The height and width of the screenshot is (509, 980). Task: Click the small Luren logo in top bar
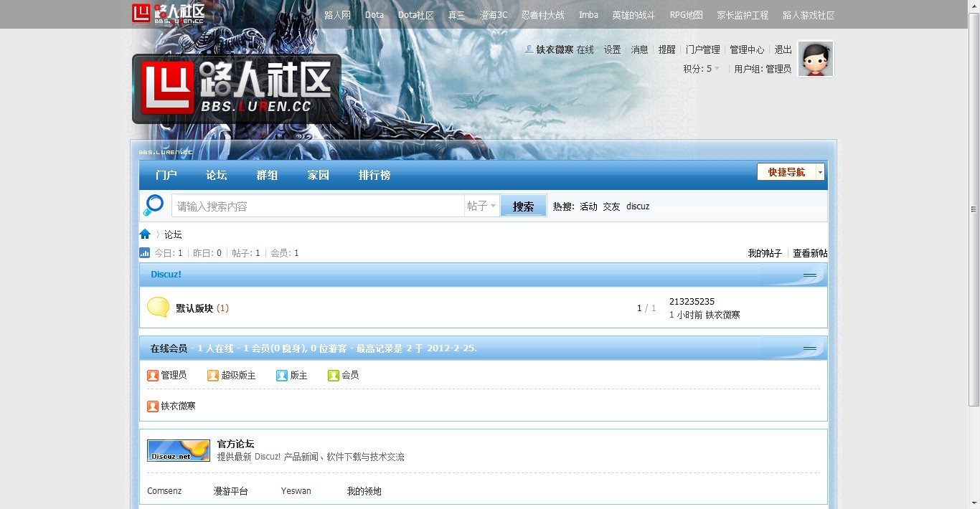click(169, 14)
